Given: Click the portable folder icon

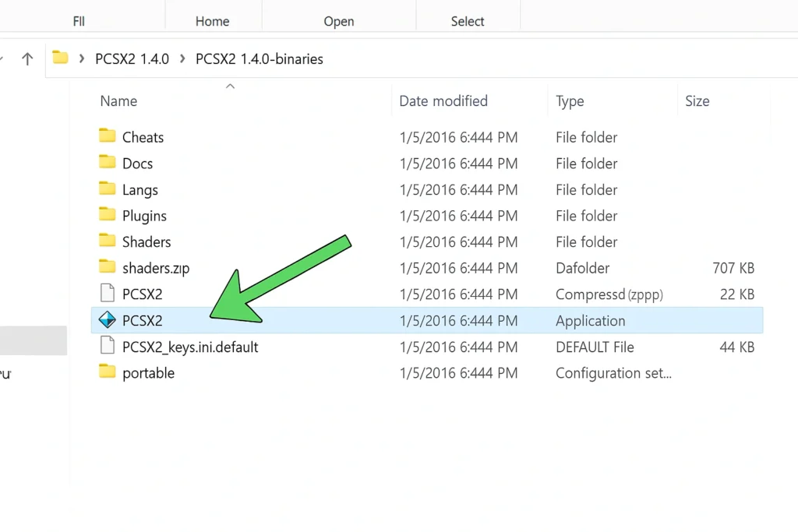Looking at the screenshot, I should point(107,372).
